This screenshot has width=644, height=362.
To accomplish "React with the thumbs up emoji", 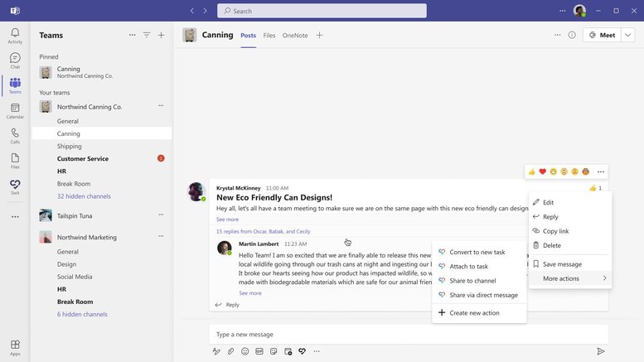I will click(531, 171).
